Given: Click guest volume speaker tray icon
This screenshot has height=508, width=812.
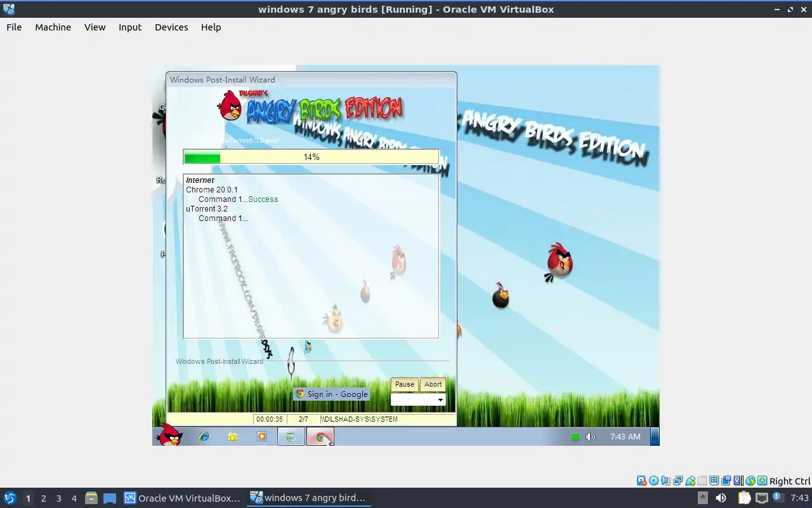Looking at the screenshot, I should click(591, 437).
